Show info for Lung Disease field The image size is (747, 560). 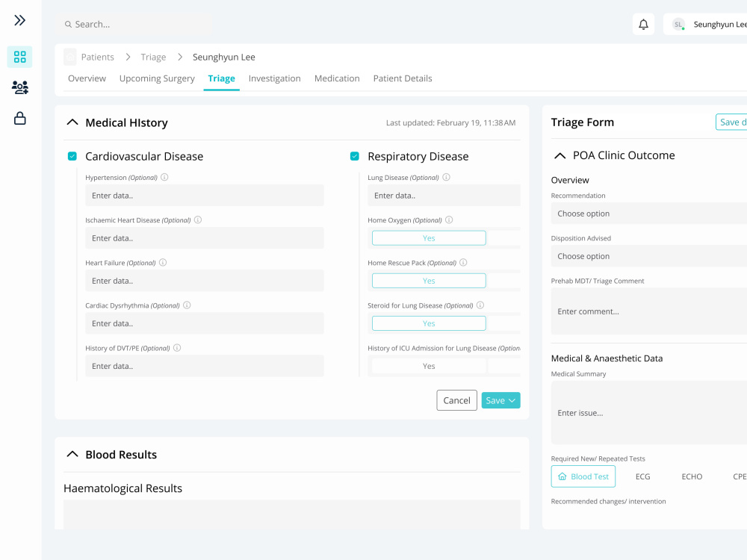(447, 177)
